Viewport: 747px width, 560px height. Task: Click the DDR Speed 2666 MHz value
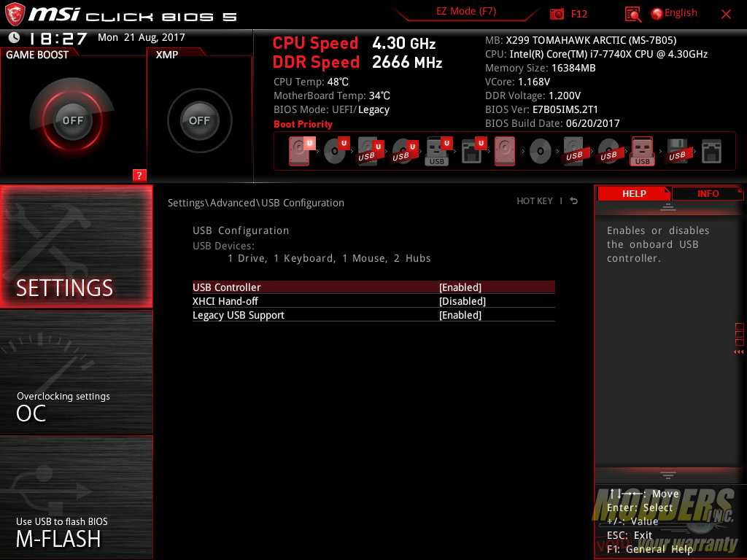tap(407, 63)
